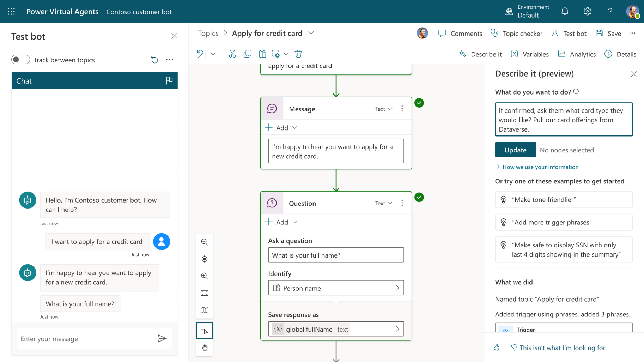The height and width of the screenshot is (362, 644).
Task: Click the Update button in Describe it
Action: click(x=515, y=150)
